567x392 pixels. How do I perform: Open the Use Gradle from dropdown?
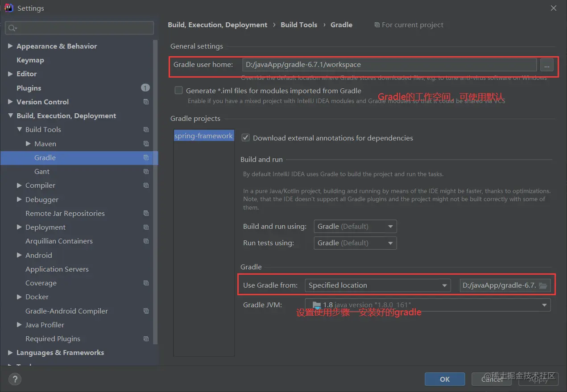point(377,285)
